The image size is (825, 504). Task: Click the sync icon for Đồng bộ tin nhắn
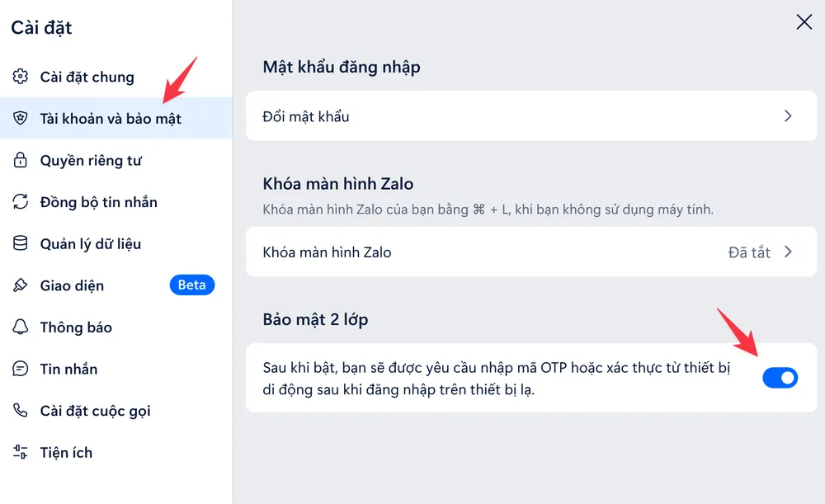pyautogui.click(x=21, y=202)
